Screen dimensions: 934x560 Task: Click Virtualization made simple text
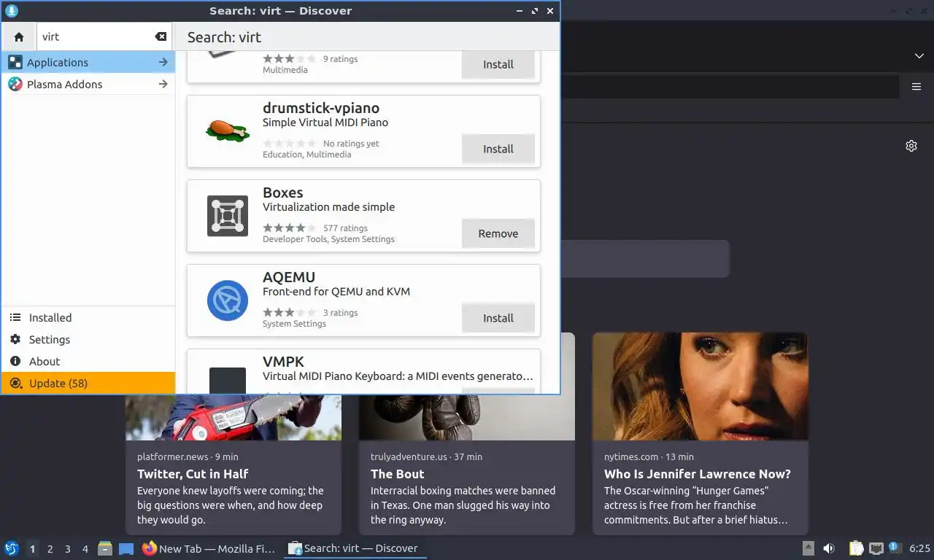click(x=328, y=207)
